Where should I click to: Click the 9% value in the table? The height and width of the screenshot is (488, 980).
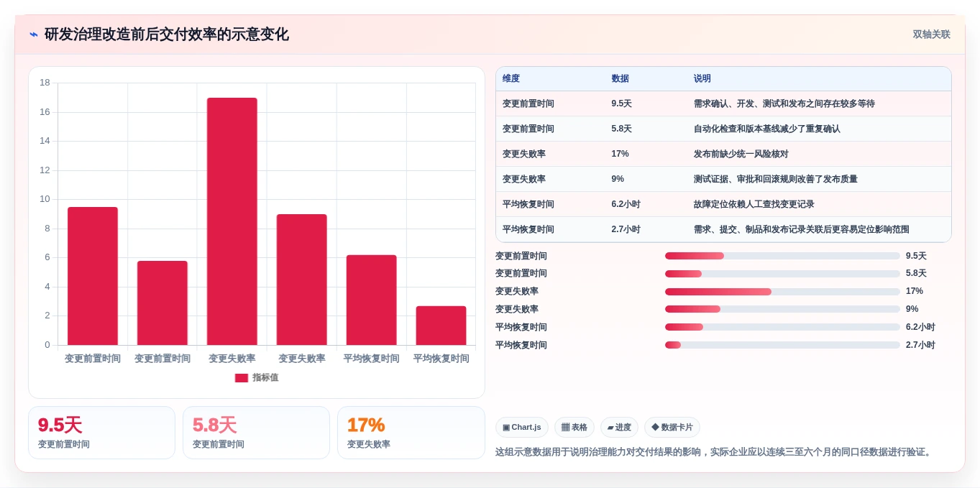point(618,180)
